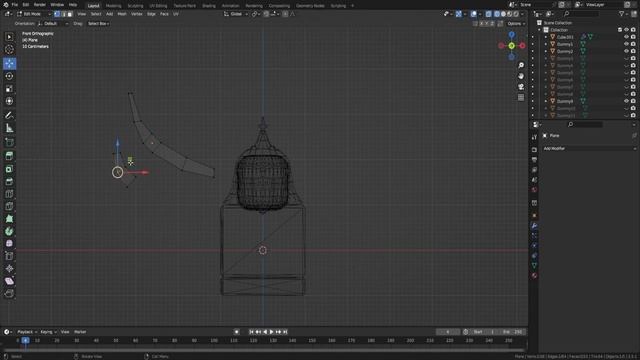Select the Poly Build tool
Image resolution: width=640 pixels, height=360 pixels.
point(9,219)
